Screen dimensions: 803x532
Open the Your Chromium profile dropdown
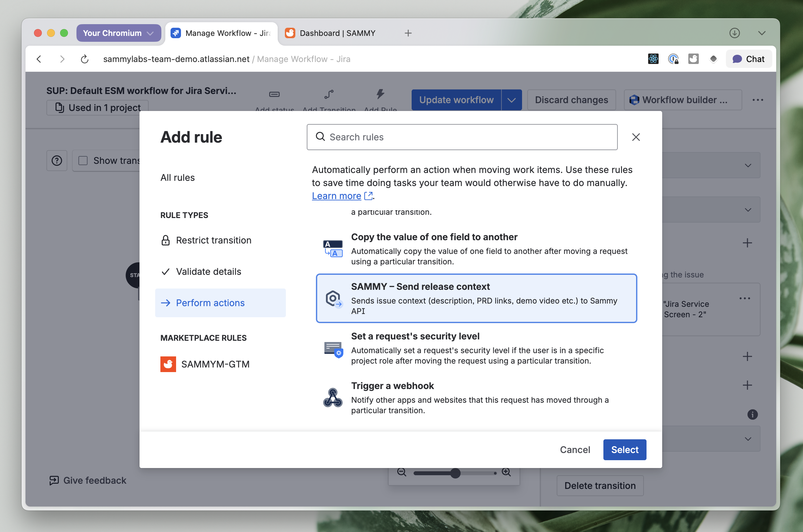119,33
